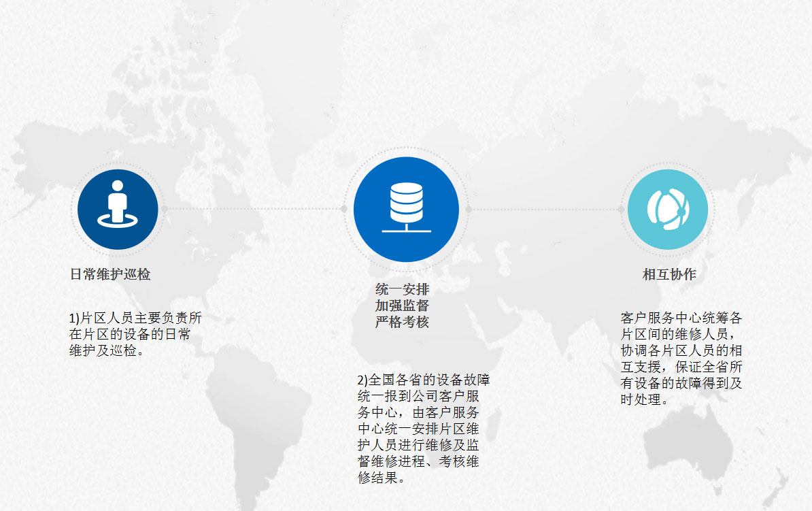
Task: Click the globe network icon in light blue circle
Action: point(668,209)
